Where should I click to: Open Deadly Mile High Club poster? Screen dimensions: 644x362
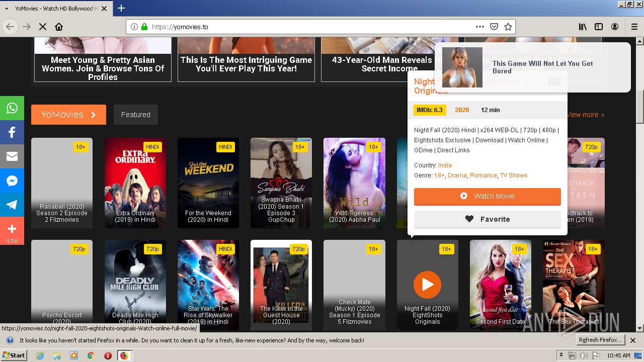coord(135,285)
